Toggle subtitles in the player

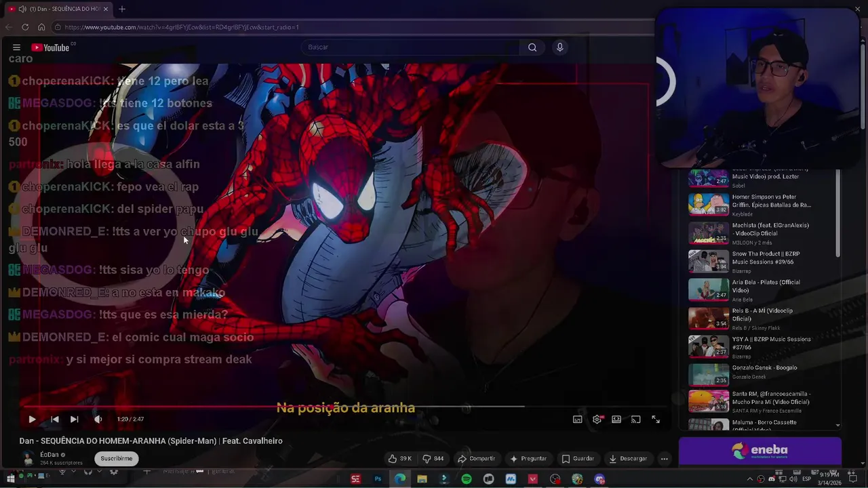pos(578,420)
